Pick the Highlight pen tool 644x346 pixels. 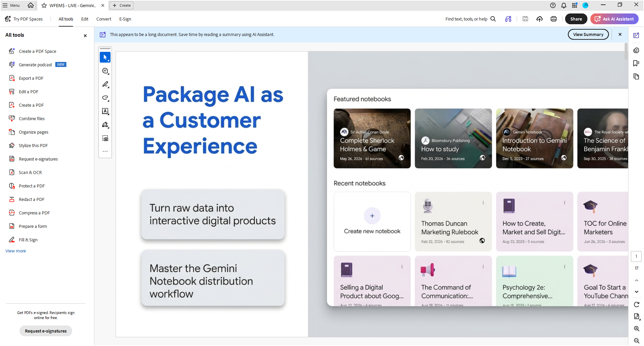point(105,84)
